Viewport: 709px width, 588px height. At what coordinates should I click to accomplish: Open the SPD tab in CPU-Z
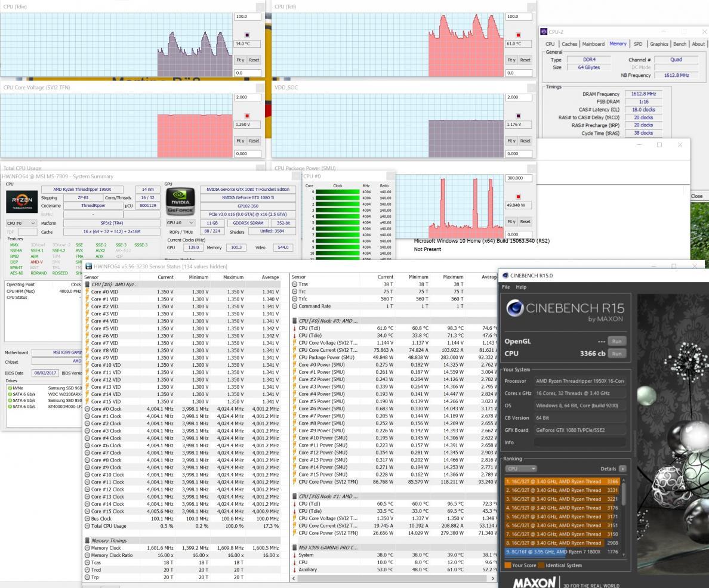[x=638, y=44]
